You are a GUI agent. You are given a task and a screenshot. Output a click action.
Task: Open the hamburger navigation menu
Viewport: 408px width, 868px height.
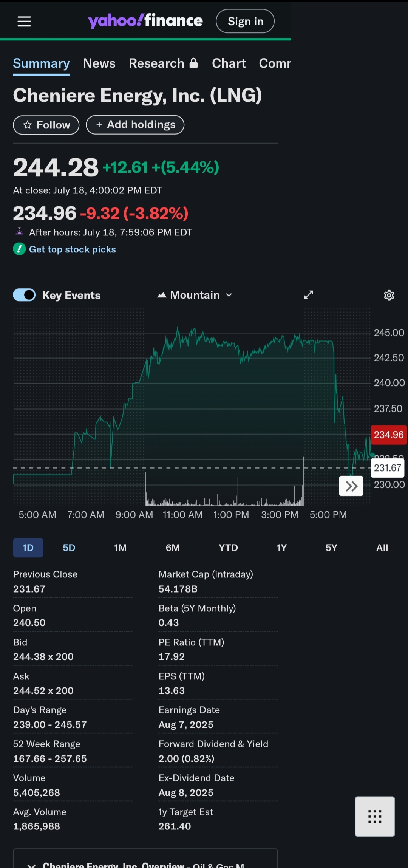[x=24, y=22]
